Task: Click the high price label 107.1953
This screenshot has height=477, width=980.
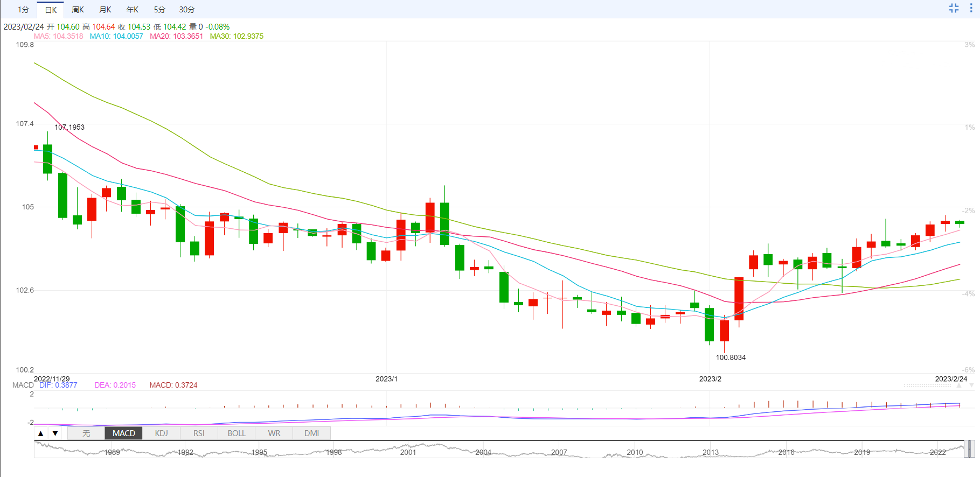Action: pos(69,127)
